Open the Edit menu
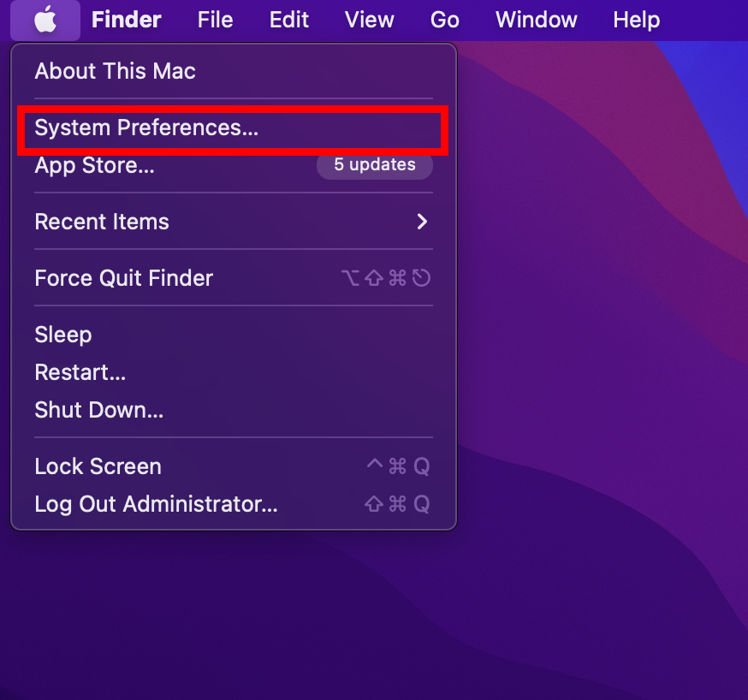This screenshot has height=700, width=748. [289, 20]
